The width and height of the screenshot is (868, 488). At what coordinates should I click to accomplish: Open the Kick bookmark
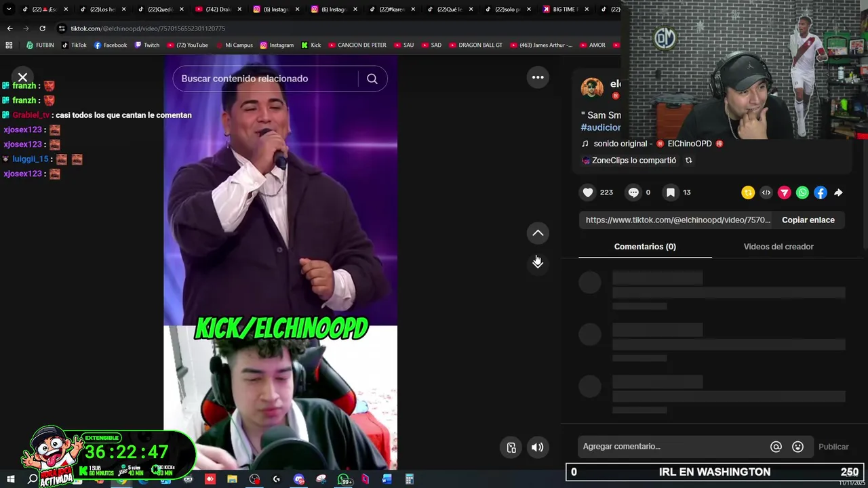(x=311, y=45)
